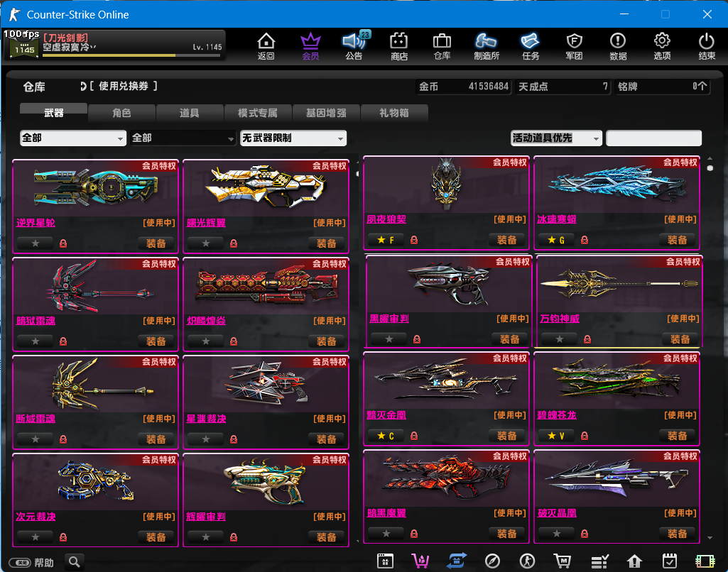
Task: Open the 公告 announcements megaphone icon
Action: click(x=354, y=46)
